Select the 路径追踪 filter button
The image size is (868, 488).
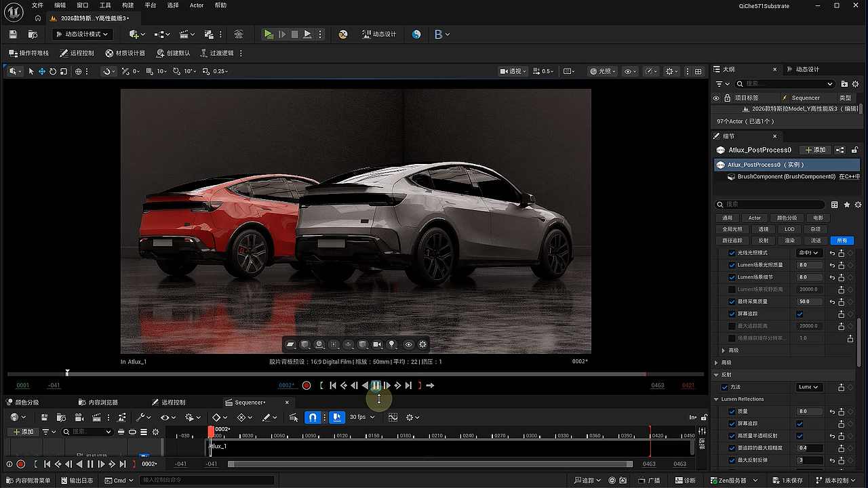point(732,241)
